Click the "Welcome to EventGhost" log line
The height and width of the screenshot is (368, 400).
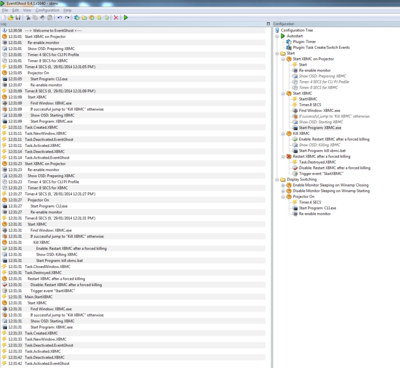click(x=53, y=30)
